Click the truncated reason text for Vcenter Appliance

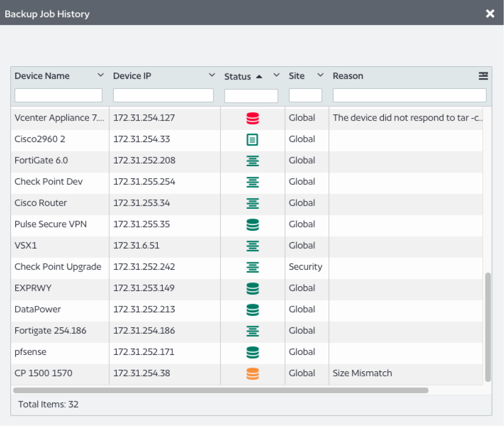click(407, 118)
